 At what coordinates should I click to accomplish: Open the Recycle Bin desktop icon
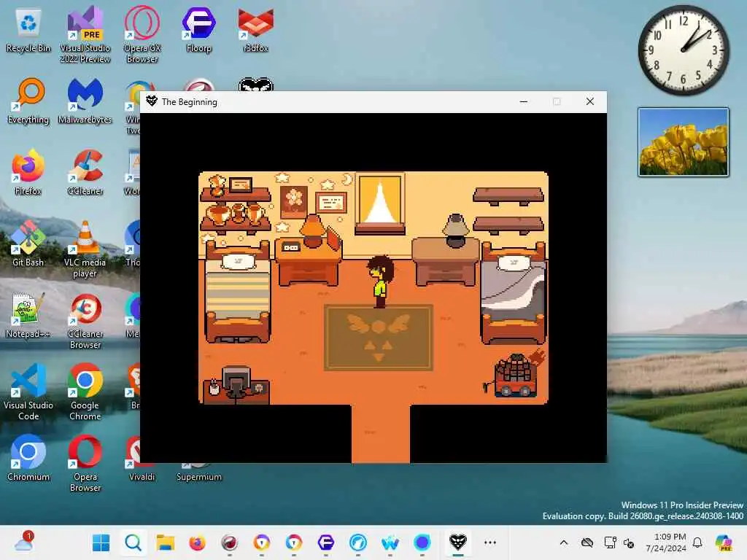coord(28,31)
